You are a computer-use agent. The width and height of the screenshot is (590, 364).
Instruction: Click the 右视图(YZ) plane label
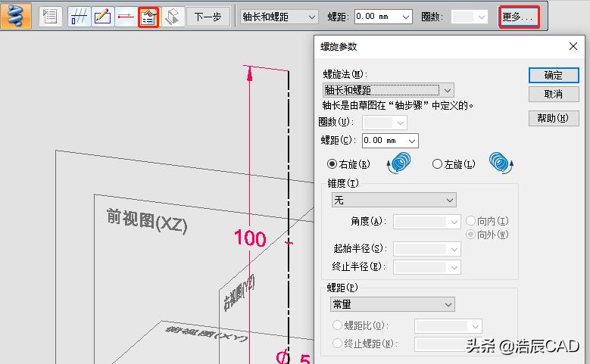(x=239, y=293)
